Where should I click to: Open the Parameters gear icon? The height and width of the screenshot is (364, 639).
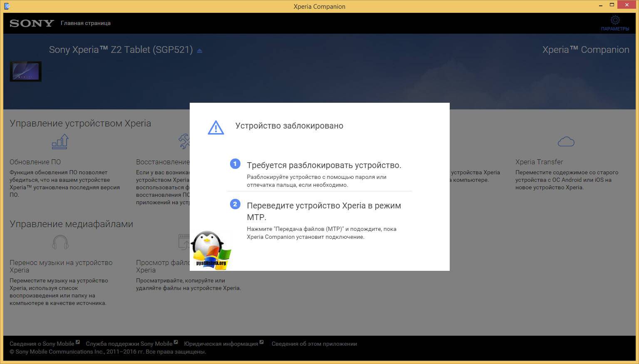[x=615, y=20]
